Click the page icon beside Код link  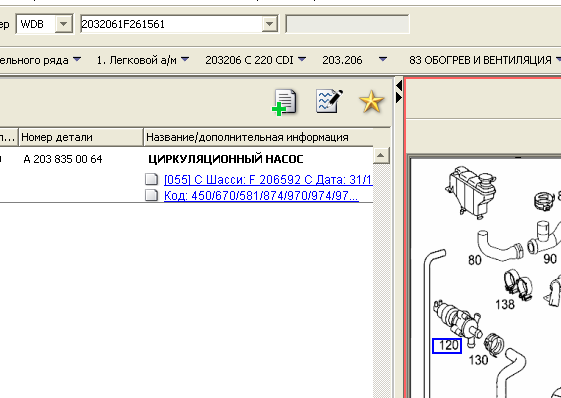(151, 195)
